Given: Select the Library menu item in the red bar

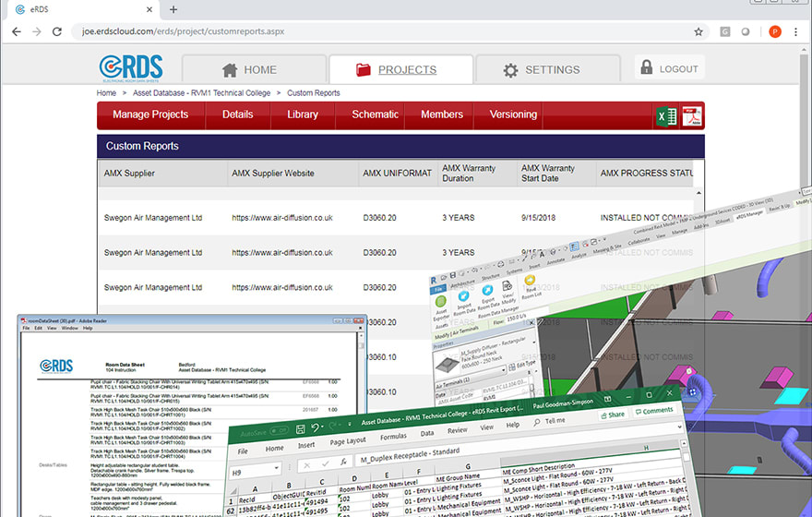Looking at the screenshot, I should 303,114.
